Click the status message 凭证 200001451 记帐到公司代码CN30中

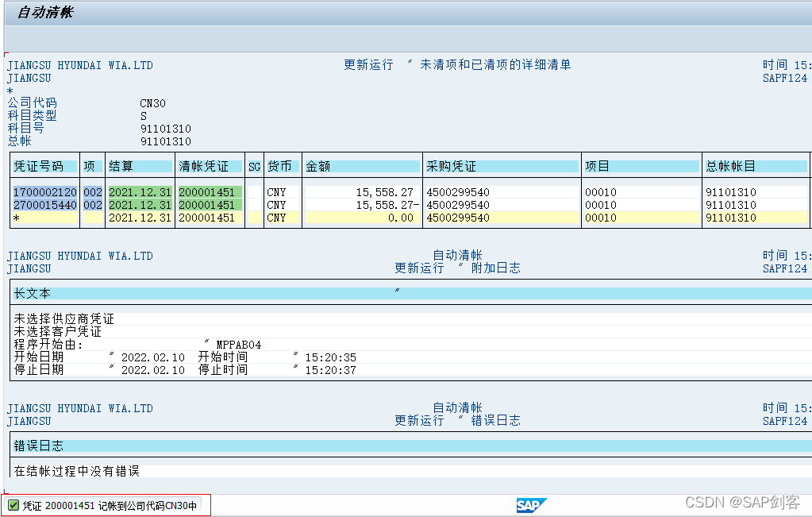coord(110,506)
